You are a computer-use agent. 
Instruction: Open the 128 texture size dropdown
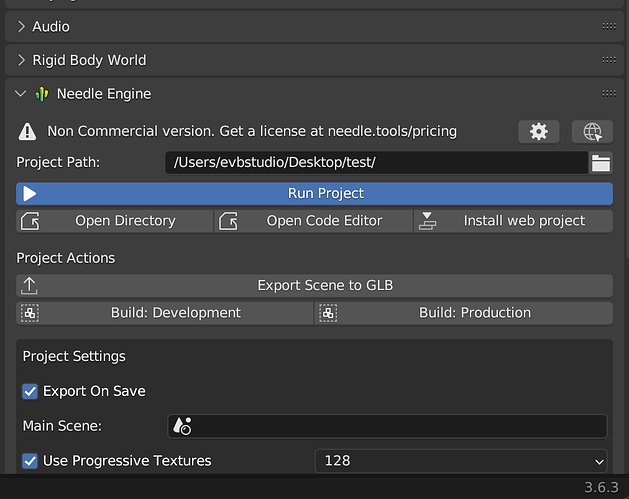[461, 461]
